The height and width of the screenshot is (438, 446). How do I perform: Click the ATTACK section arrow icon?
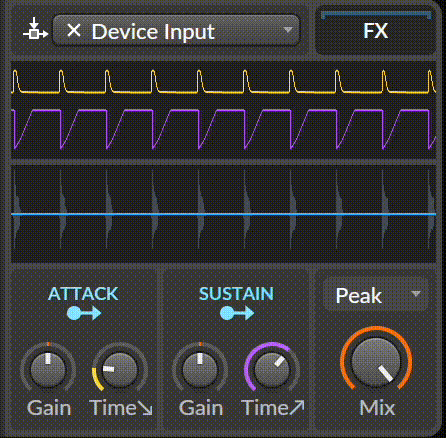(x=84, y=313)
